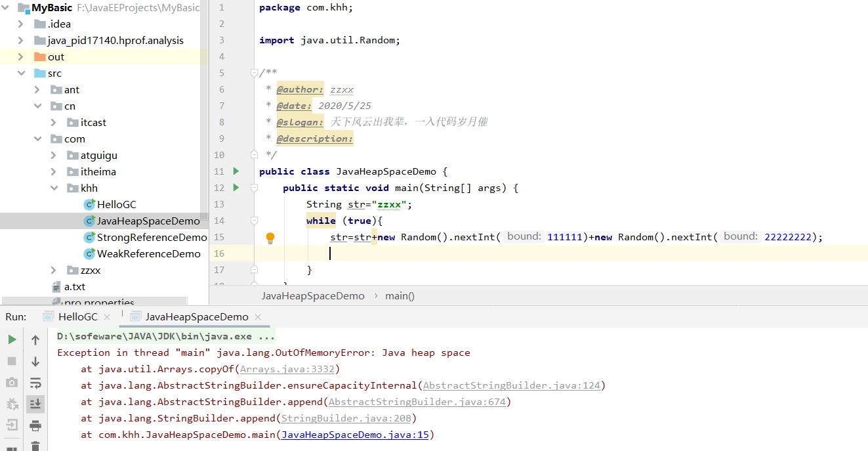
Task: Switch to the HelloGC run tab
Action: 77,316
